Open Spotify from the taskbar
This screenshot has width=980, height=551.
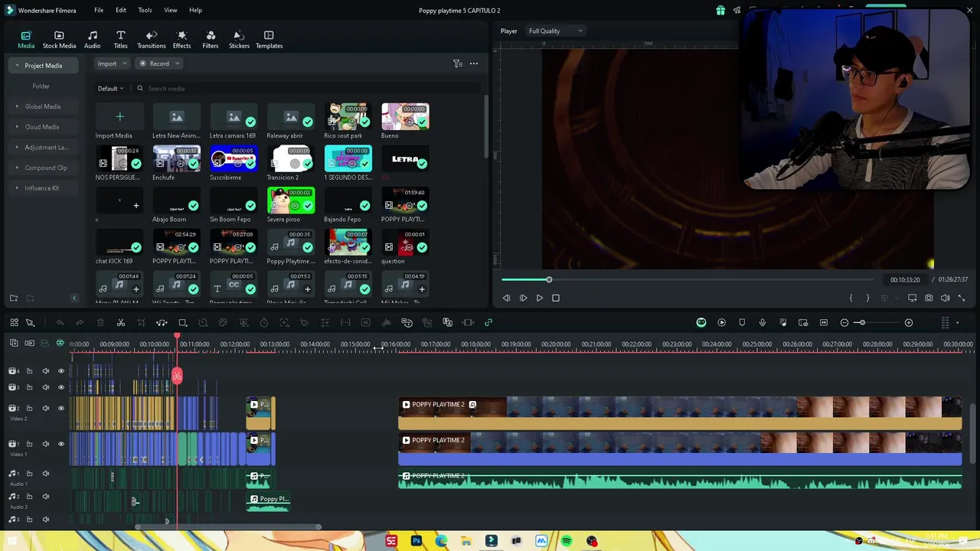pyautogui.click(x=567, y=541)
